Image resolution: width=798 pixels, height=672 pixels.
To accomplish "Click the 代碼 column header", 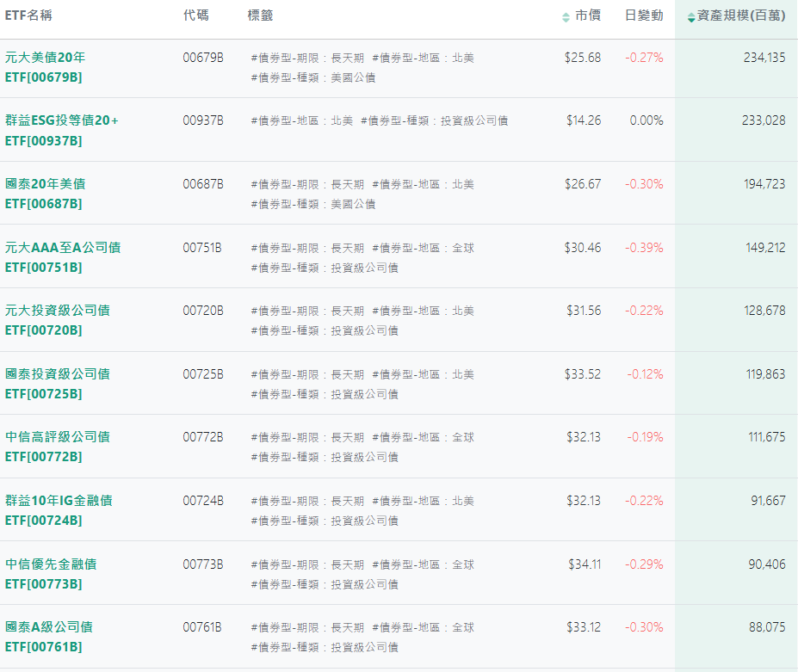I will pyautogui.click(x=196, y=15).
